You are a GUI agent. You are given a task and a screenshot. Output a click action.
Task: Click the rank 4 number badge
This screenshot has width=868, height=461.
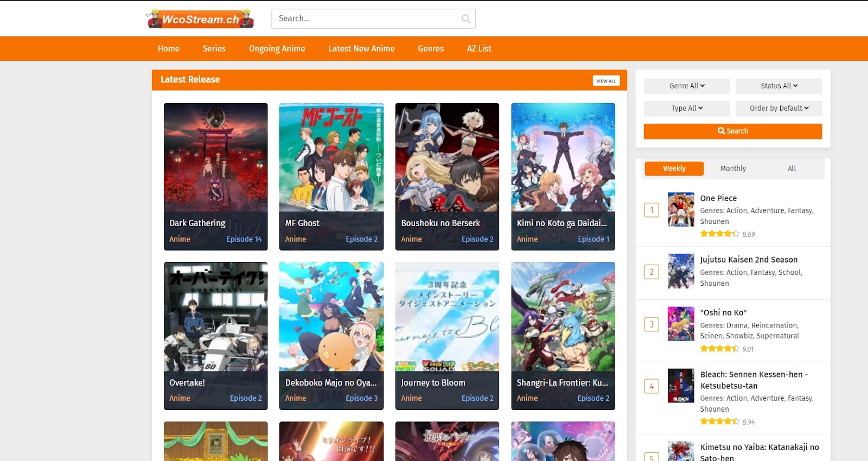[x=652, y=386]
